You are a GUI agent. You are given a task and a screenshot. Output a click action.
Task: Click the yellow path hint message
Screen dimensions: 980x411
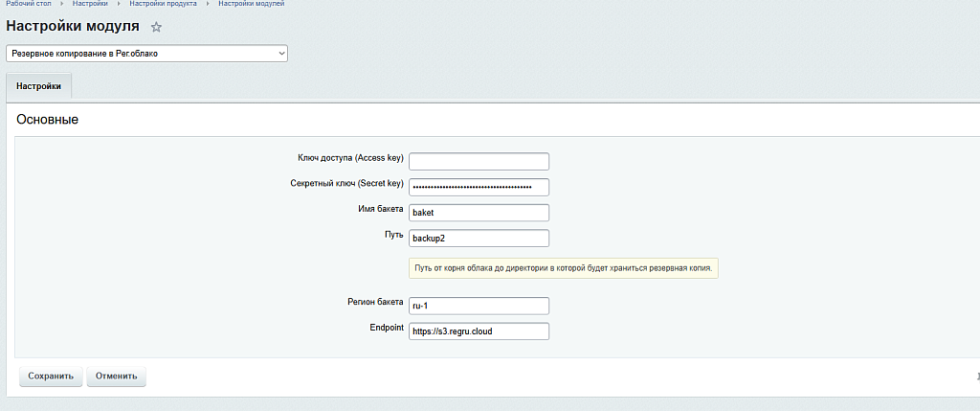click(563, 268)
